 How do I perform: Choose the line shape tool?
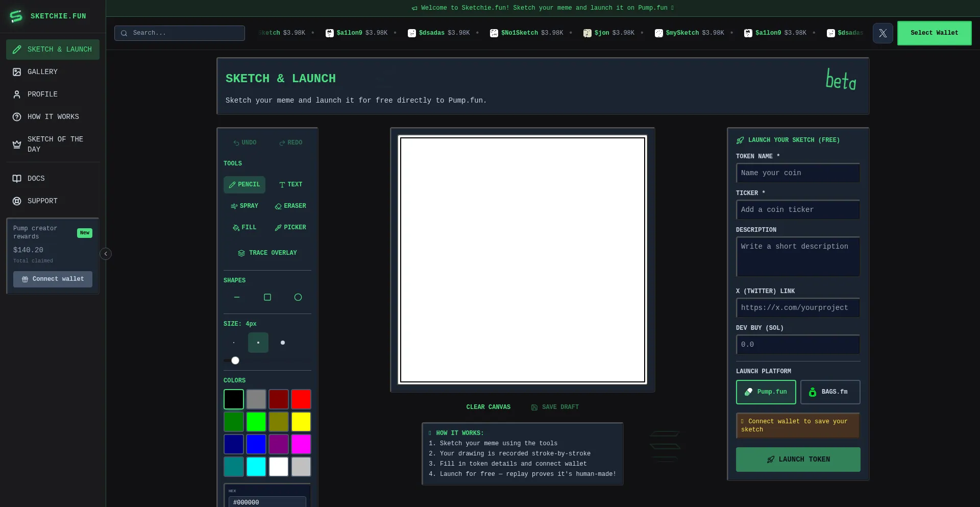coord(237,297)
